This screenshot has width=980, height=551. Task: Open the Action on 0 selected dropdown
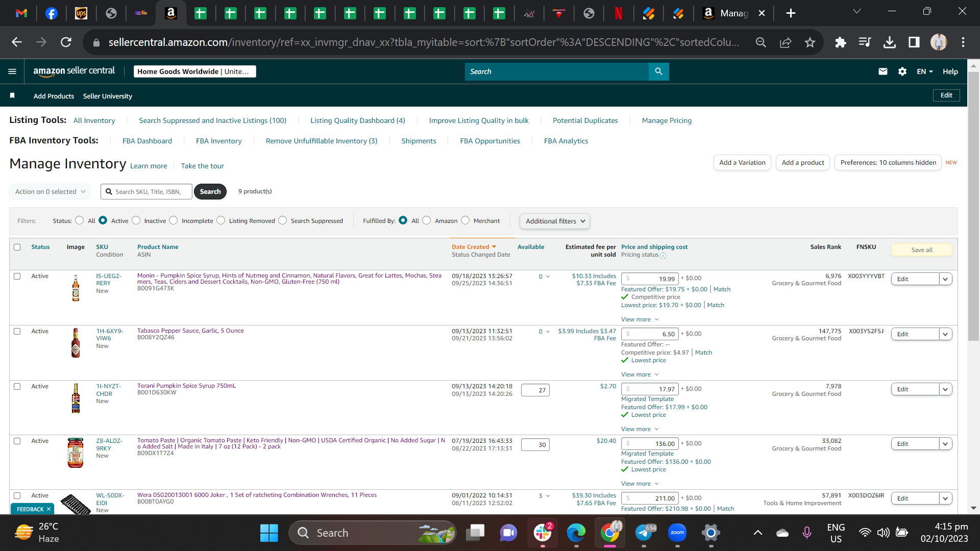point(50,191)
